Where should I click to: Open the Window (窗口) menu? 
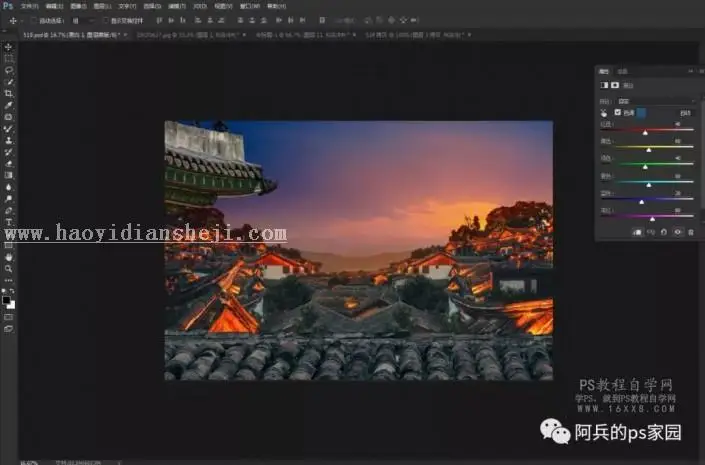coord(250,6)
